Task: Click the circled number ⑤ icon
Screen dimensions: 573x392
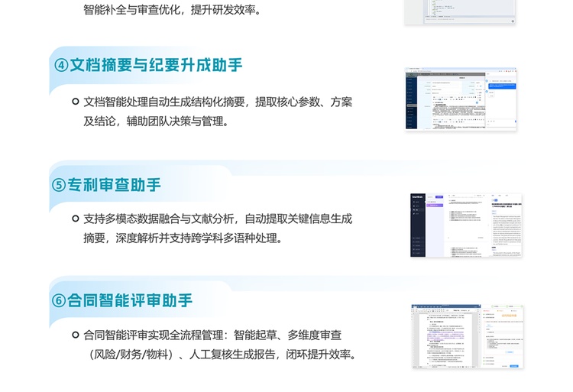Action: 59,185
